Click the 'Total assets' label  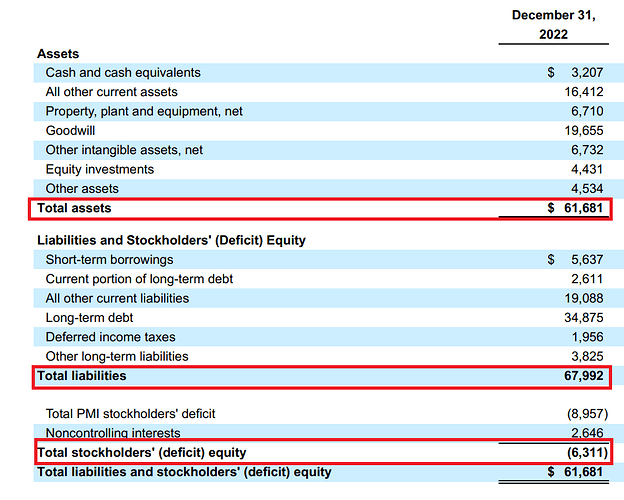pyautogui.click(x=74, y=208)
